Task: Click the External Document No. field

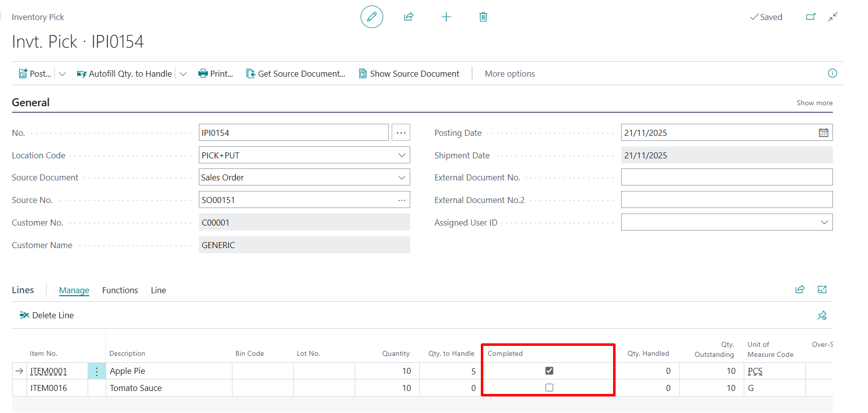Action: (726, 177)
